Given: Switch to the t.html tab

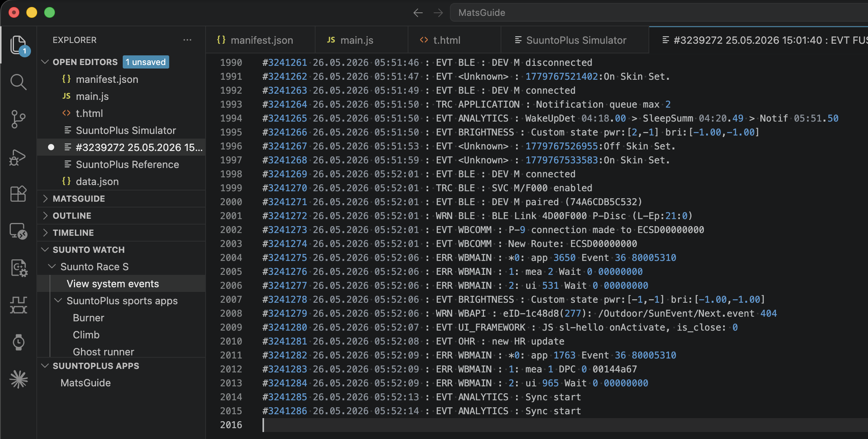Looking at the screenshot, I should pyautogui.click(x=455, y=40).
